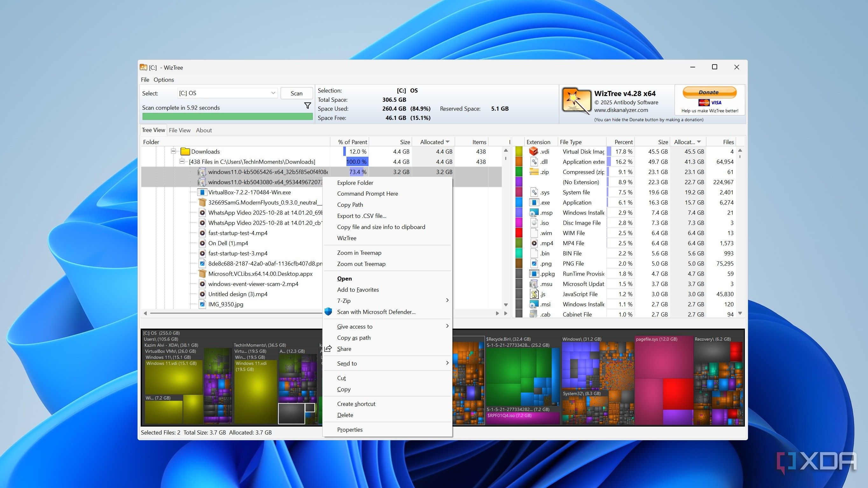Click the Microsoft Defender shield icon
Image resolution: width=868 pixels, height=488 pixels.
pos(328,312)
